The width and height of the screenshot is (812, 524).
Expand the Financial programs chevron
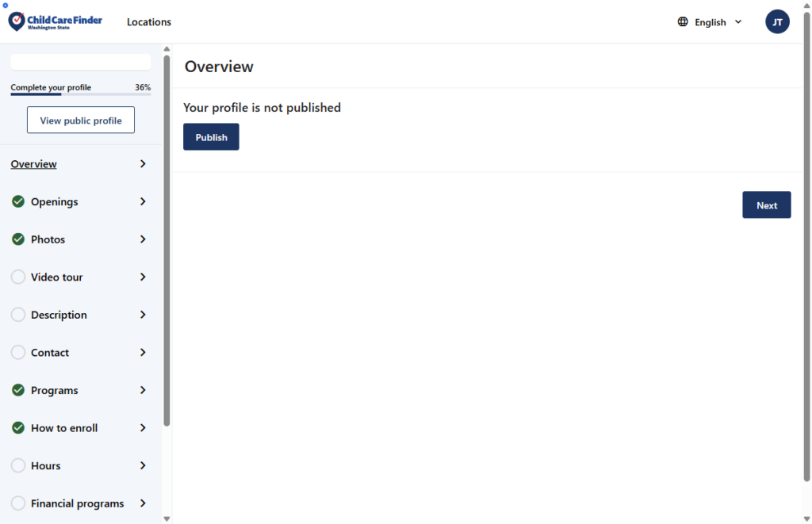[143, 503]
